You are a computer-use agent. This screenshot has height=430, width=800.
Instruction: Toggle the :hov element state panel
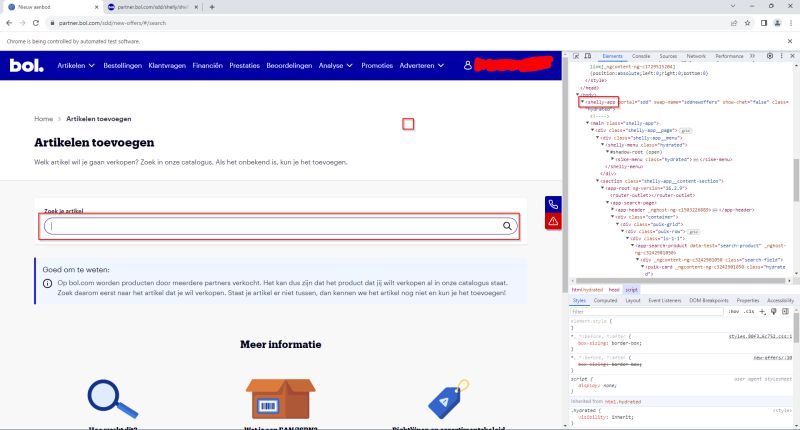(734, 311)
